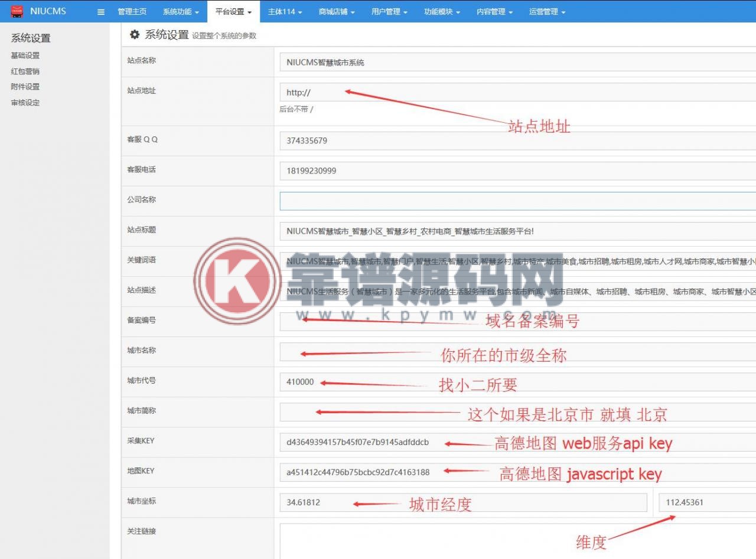The image size is (756, 559).
Task: Expand the 主体114 dropdown menu
Action: point(285,12)
